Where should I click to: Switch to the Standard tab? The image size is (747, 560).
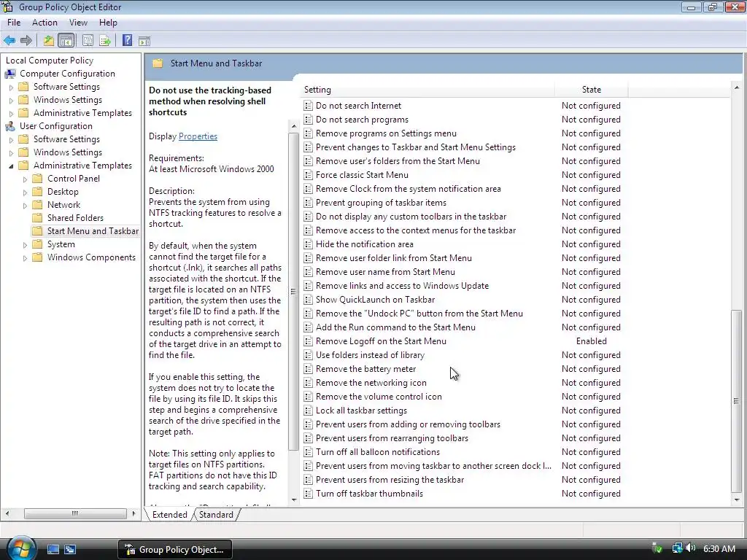coord(216,515)
